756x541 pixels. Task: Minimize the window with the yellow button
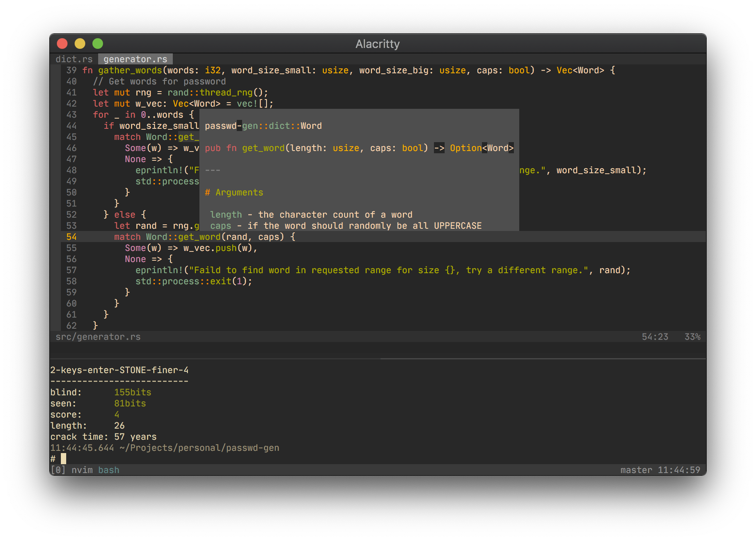coord(80,44)
